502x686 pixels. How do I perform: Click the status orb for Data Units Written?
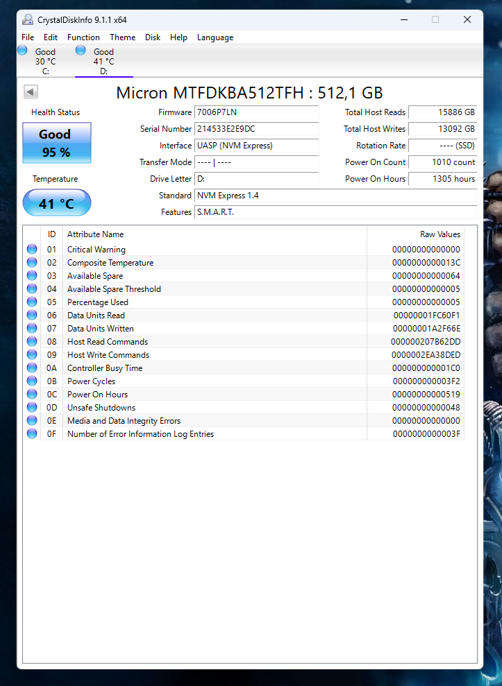pyautogui.click(x=32, y=328)
